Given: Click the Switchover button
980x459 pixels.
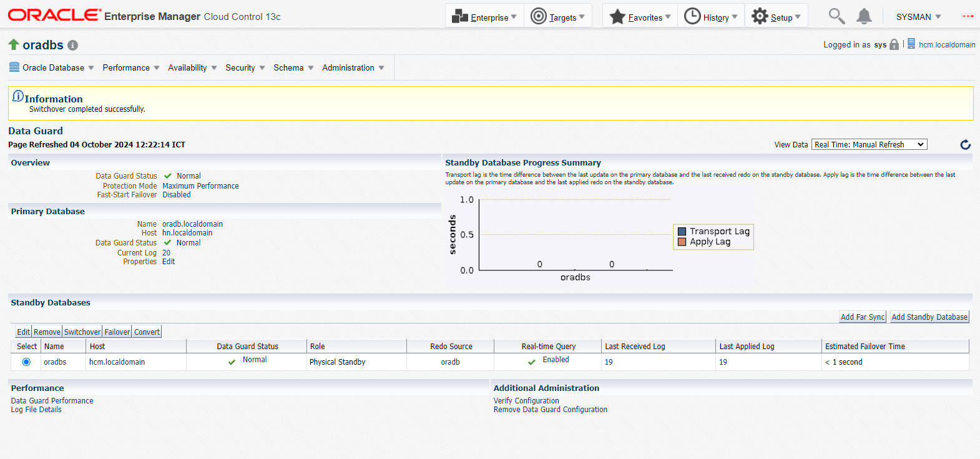Looking at the screenshot, I should (x=82, y=332).
